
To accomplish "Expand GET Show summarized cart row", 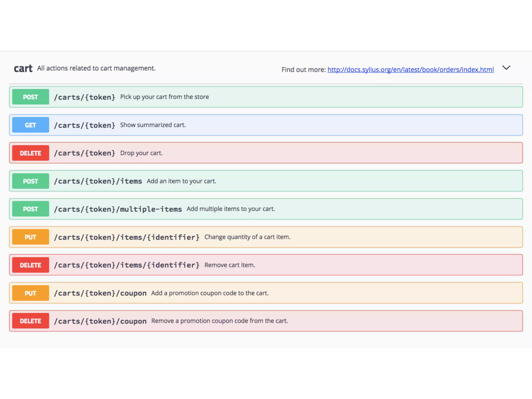I will click(153, 125).
